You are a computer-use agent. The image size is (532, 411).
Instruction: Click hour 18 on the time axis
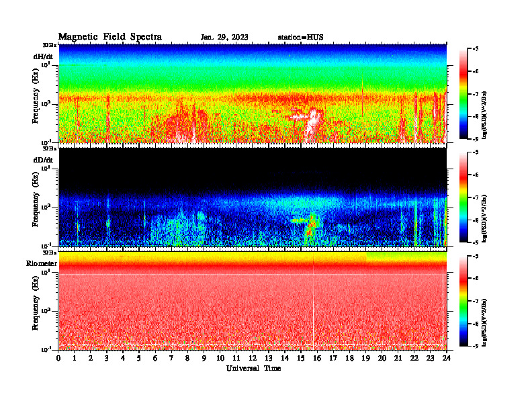[349, 359]
